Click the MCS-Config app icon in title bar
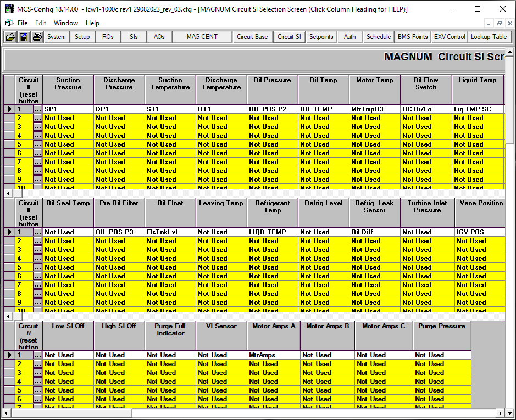The height and width of the screenshot is (420, 516). click(9, 9)
